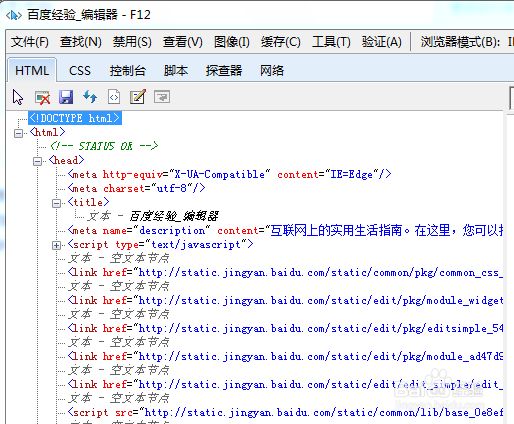The height and width of the screenshot is (424, 514).
Task: Select the link node for edit_simple/edit_
Action: point(285,385)
